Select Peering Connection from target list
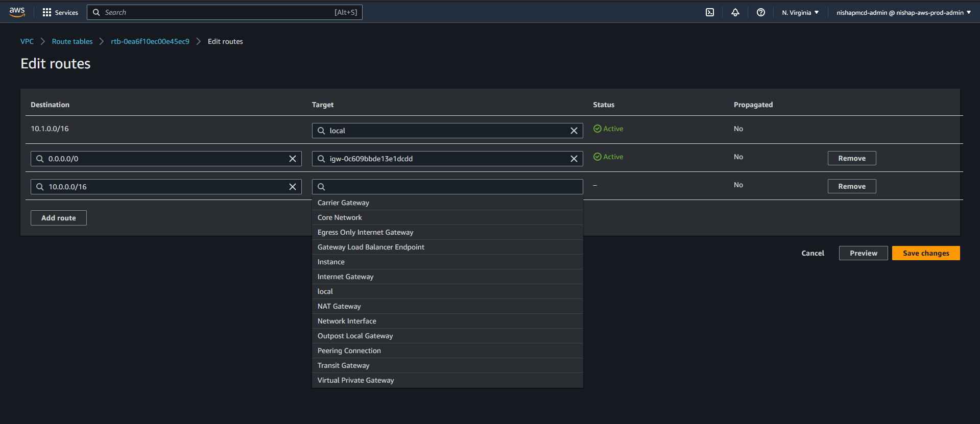Image resolution: width=980 pixels, height=424 pixels. pyautogui.click(x=349, y=351)
